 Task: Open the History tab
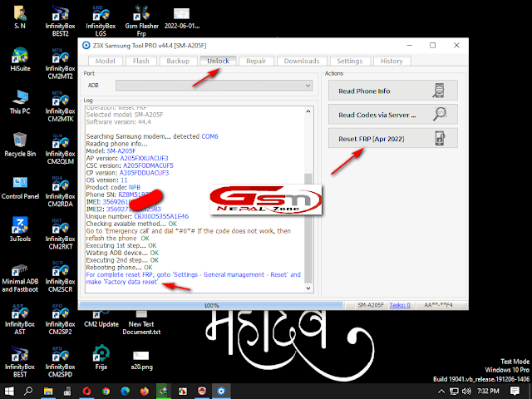coord(392,61)
